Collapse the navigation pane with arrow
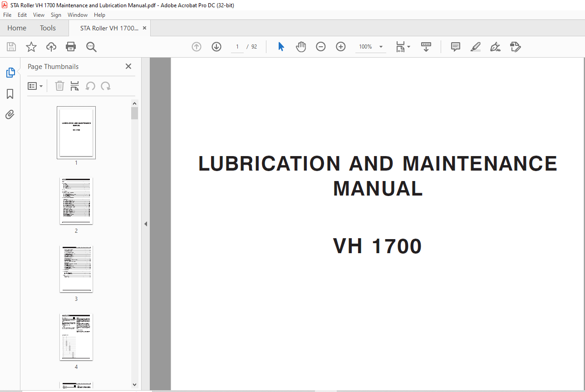The height and width of the screenshot is (392, 585). [146, 224]
